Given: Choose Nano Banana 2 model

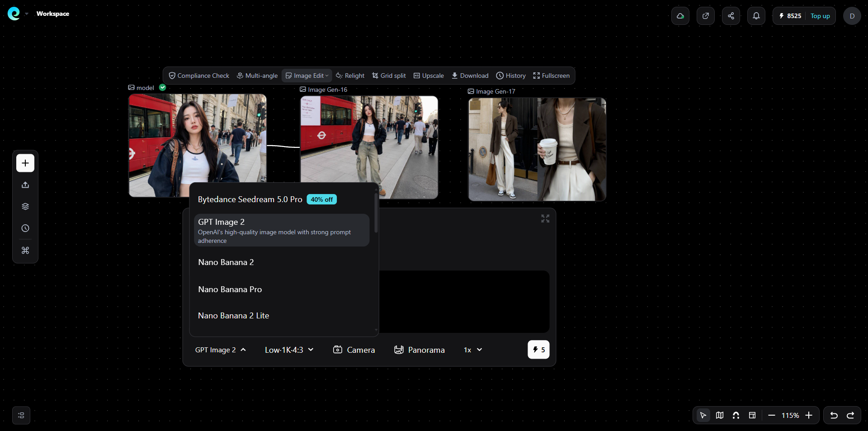Looking at the screenshot, I should pyautogui.click(x=282, y=262).
